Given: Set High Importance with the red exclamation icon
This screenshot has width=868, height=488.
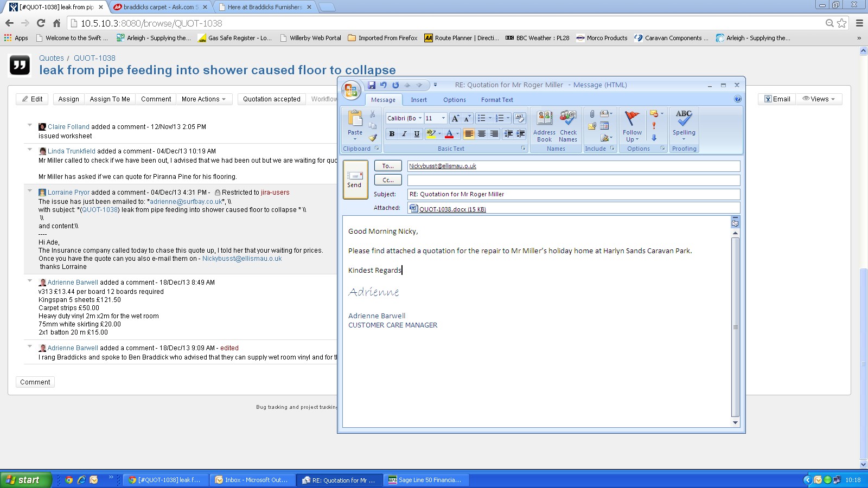Looking at the screenshot, I should pos(654,126).
